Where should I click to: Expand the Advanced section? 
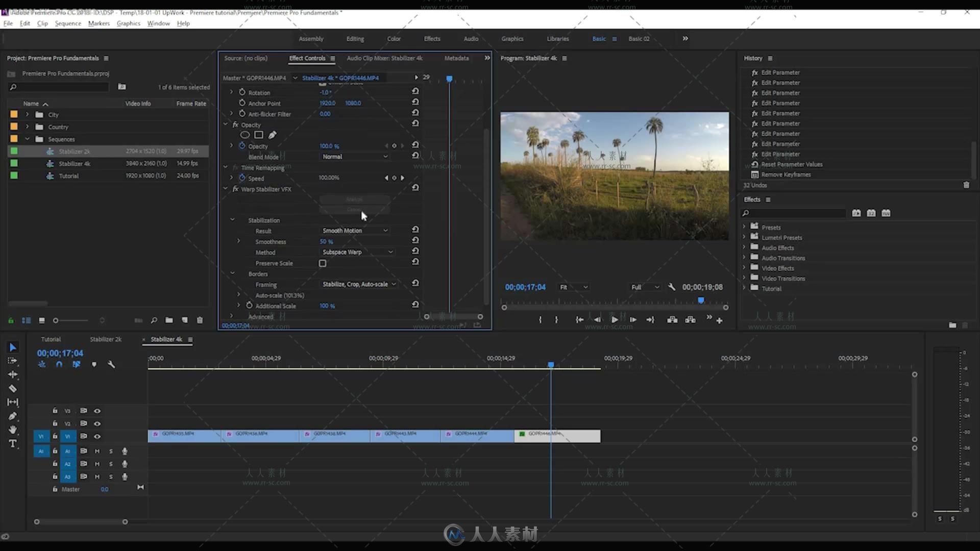231,316
